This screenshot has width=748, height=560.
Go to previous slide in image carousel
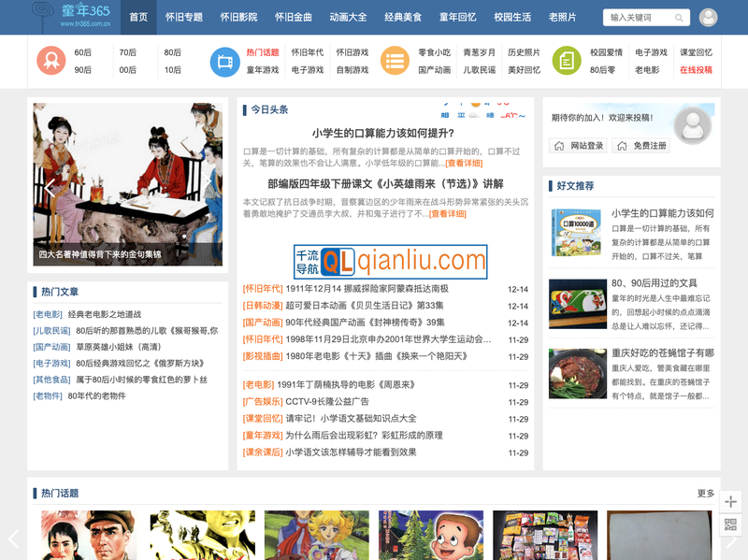pos(50,185)
